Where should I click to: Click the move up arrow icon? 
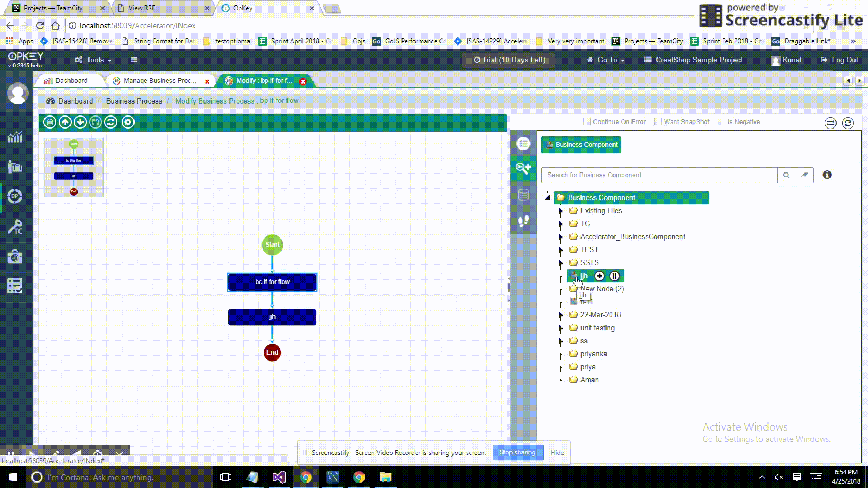(65, 122)
